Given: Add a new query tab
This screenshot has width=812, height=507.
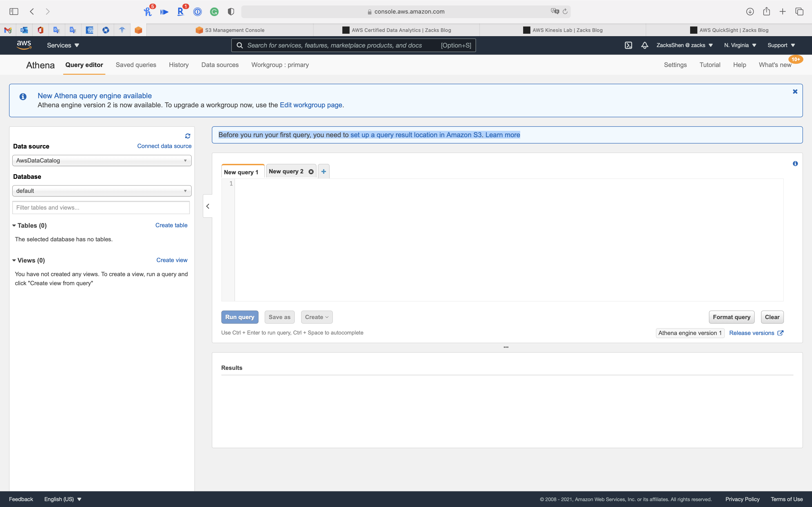Looking at the screenshot, I should point(324,172).
